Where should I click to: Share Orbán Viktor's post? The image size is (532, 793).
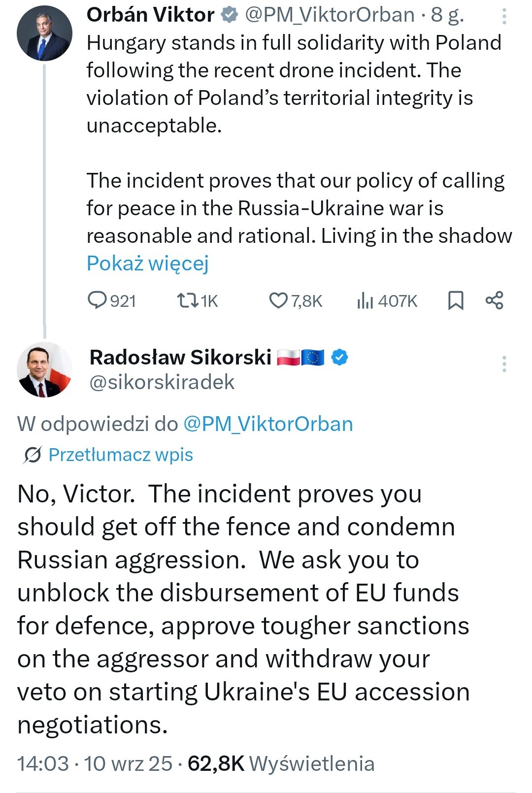pos(494,300)
